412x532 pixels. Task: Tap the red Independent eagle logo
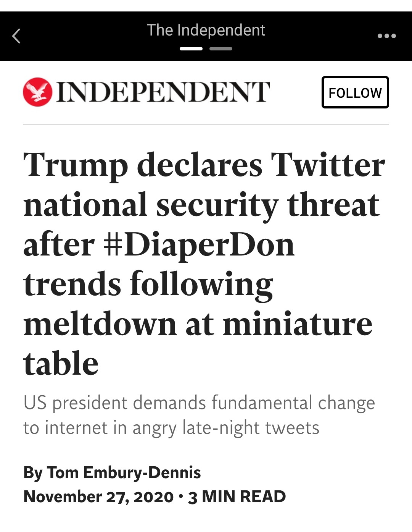coord(37,92)
